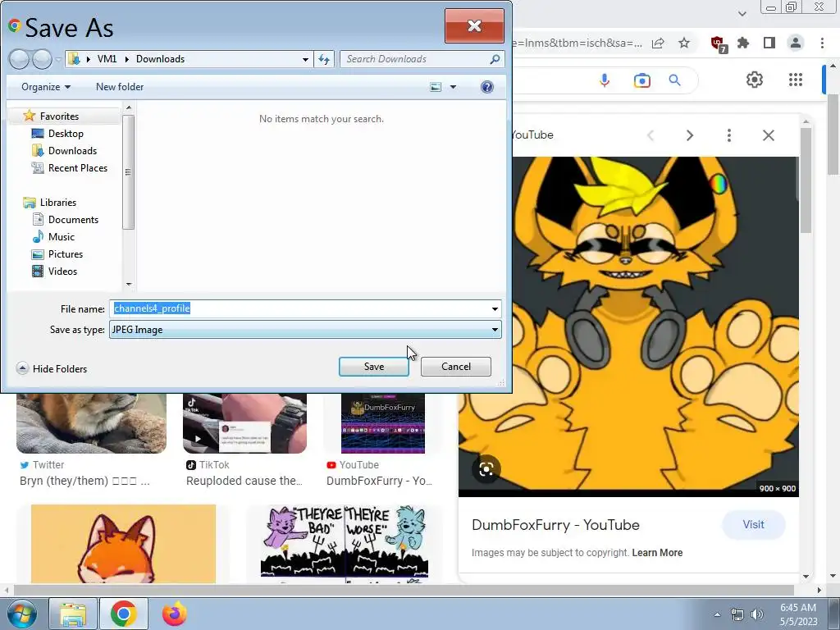
Task: Click New folder in the dialog toolbar
Action: coord(120,87)
